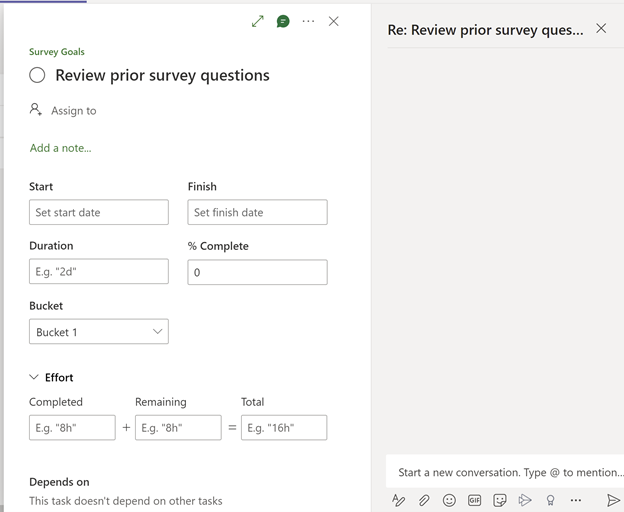Click the % Complete field
The height and width of the screenshot is (512, 624).
tap(257, 272)
